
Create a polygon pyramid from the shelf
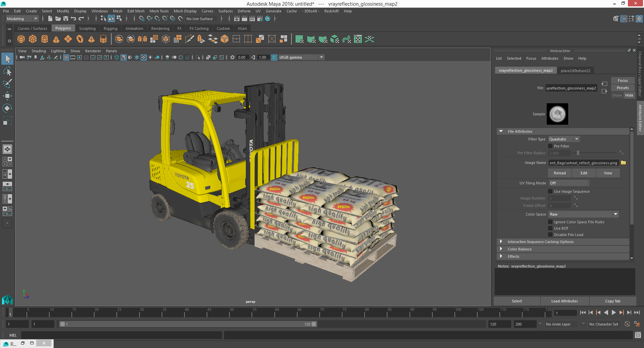(92, 39)
